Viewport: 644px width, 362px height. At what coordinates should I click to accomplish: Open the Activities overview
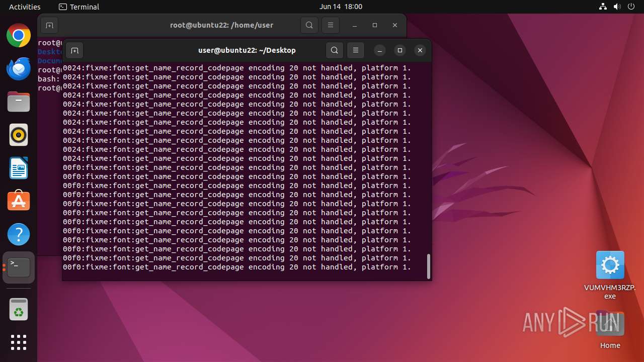coord(25,7)
